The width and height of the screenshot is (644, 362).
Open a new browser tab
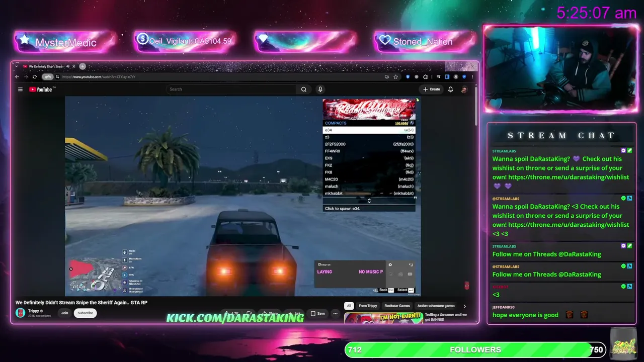click(x=83, y=66)
